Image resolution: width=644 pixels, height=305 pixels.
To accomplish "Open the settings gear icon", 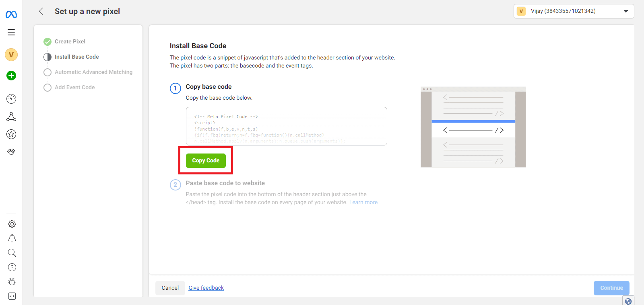I will (x=12, y=224).
